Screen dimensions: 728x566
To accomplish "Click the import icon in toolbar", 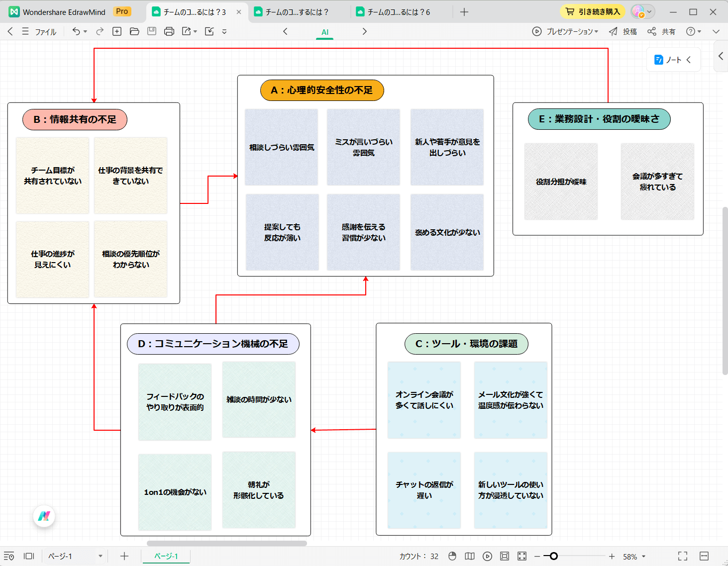I will tap(209, 31).
